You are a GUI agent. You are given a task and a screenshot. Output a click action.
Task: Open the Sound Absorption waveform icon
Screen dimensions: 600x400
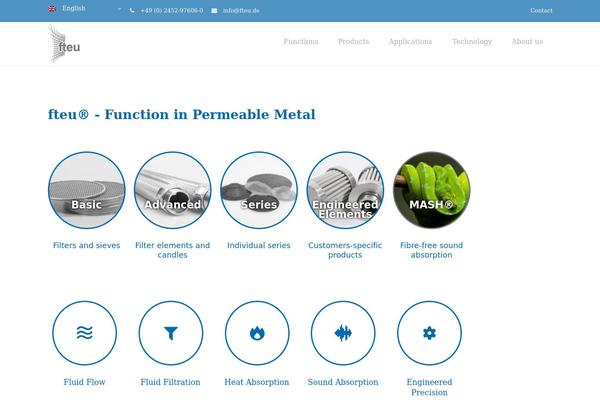coord(343,333)
